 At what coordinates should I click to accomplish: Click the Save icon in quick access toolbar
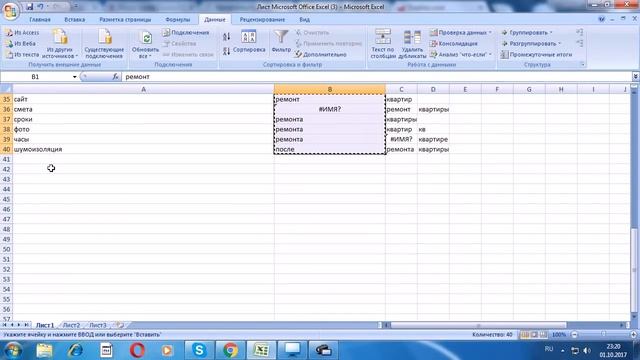(x=30, y=7)
